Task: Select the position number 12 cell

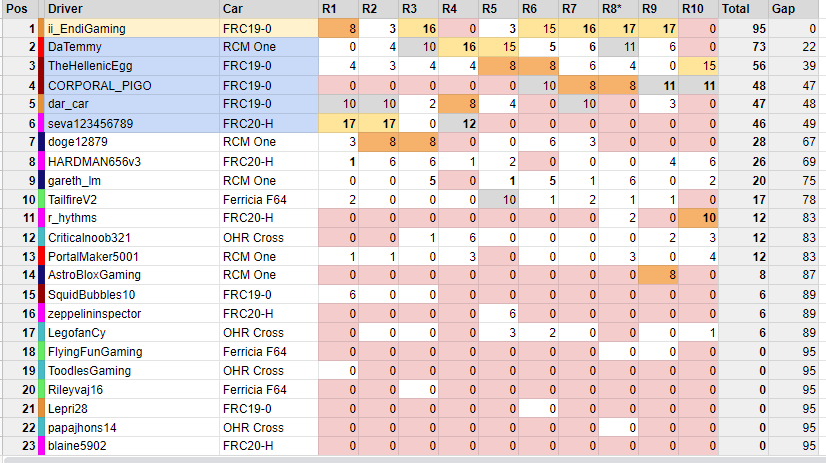Action: coord(18,238)
